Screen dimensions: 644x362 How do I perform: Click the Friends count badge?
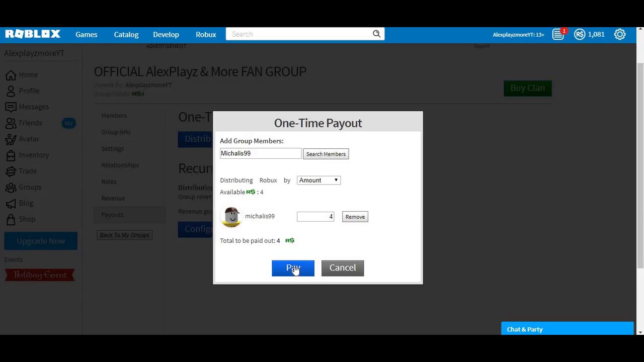pyautogui.click(x=68, y=123)
